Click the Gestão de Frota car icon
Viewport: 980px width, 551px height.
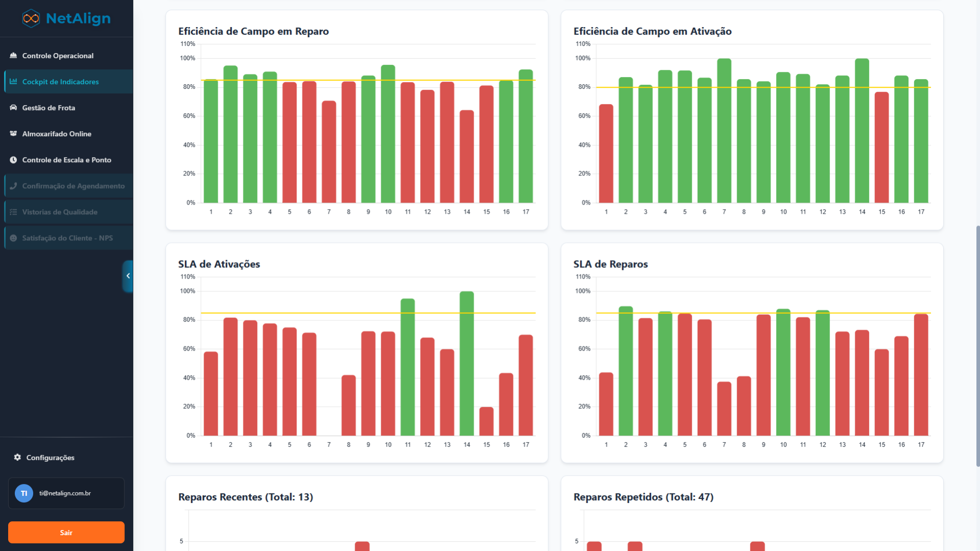pos(13,108)
